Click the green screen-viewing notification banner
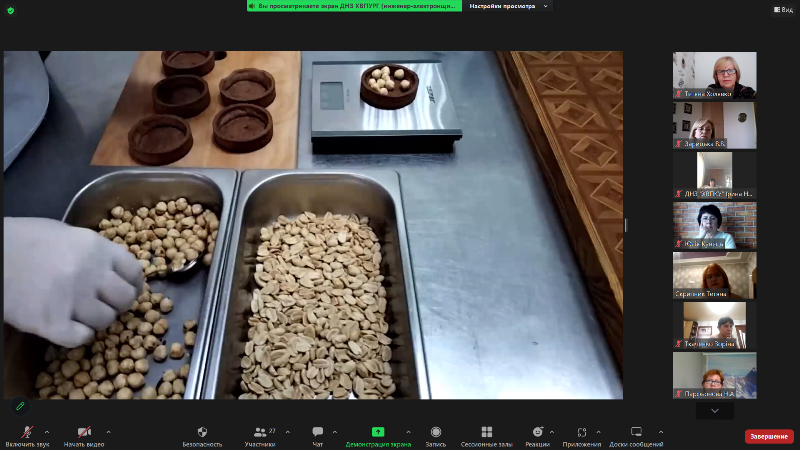Viewport: 800px width, 450px height. point(355,6)
